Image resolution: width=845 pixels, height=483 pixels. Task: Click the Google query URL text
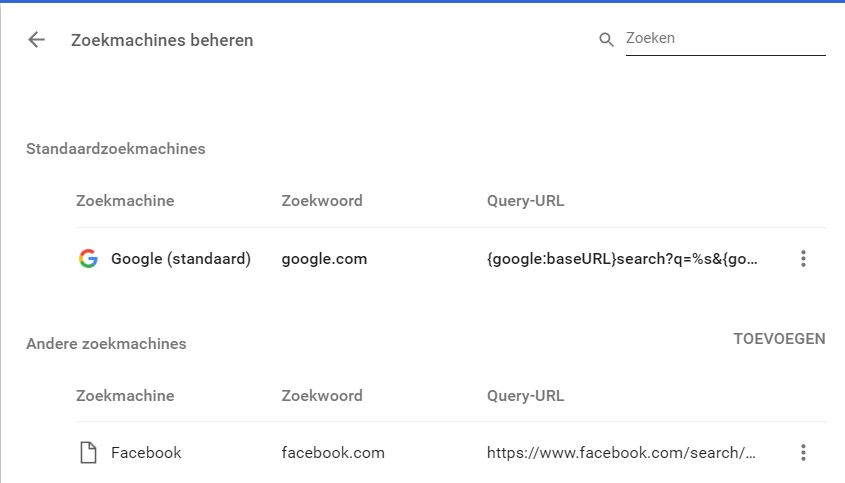click(x=622, y=259)
